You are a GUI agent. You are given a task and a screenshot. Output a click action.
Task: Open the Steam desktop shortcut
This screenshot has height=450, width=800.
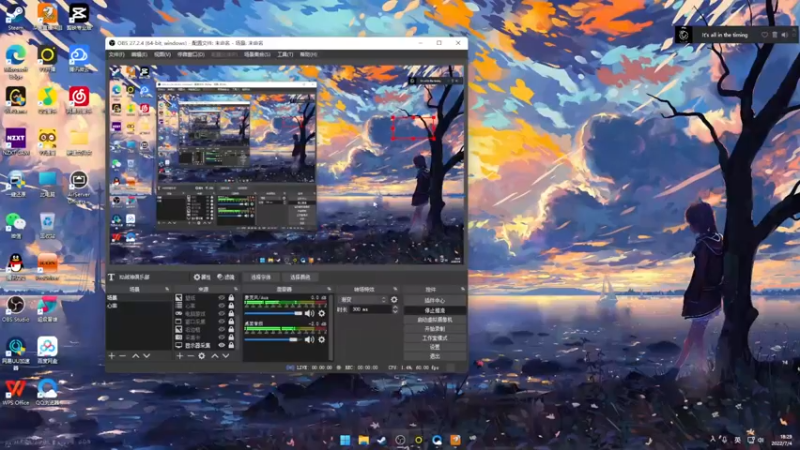(x=15, y=16)
